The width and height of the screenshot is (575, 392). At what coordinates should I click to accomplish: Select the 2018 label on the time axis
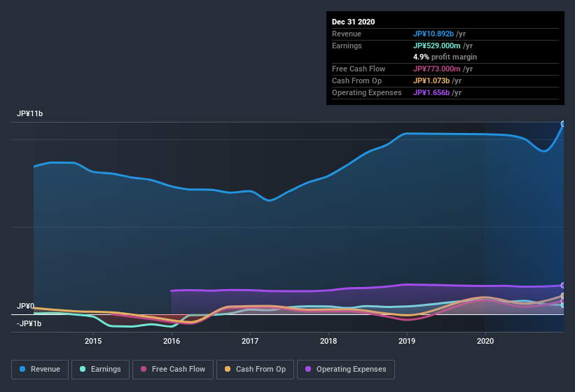[x=328, y=341]
